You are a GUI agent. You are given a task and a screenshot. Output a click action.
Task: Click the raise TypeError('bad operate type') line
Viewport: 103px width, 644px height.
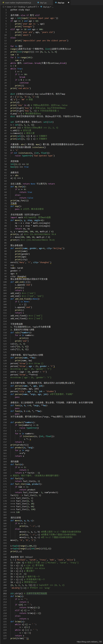tap(35, 156)
